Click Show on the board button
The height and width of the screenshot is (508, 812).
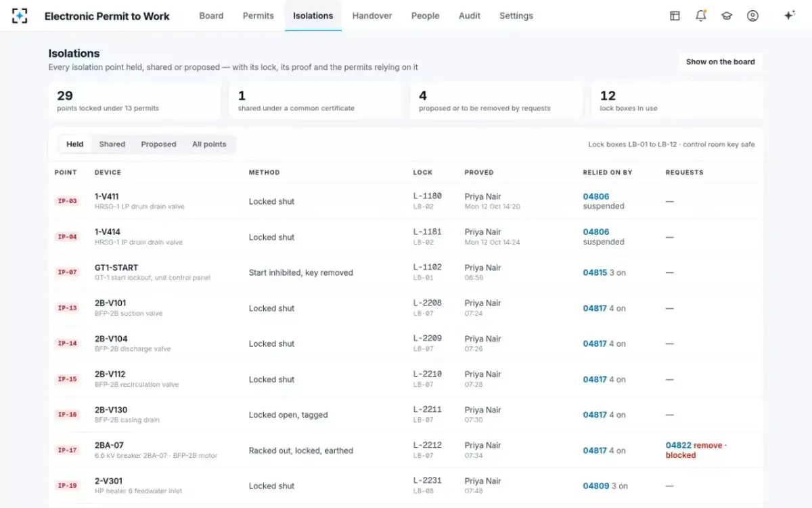721,62
